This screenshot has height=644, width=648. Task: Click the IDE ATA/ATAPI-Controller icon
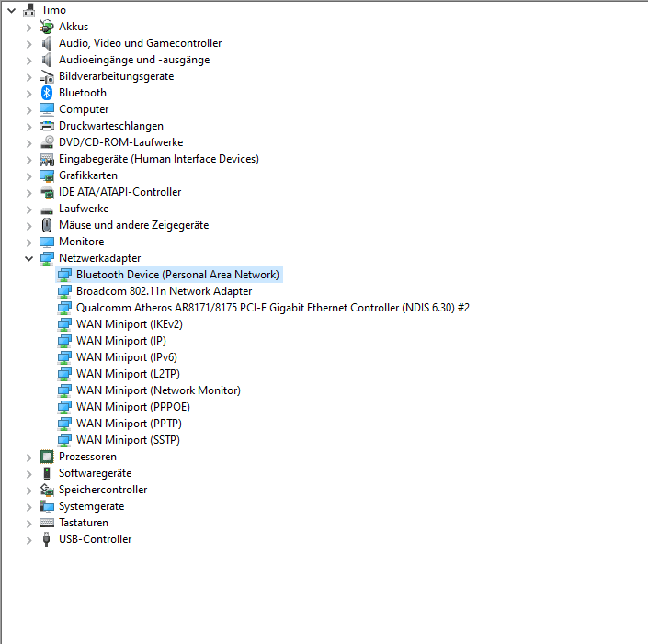[47, 192]
